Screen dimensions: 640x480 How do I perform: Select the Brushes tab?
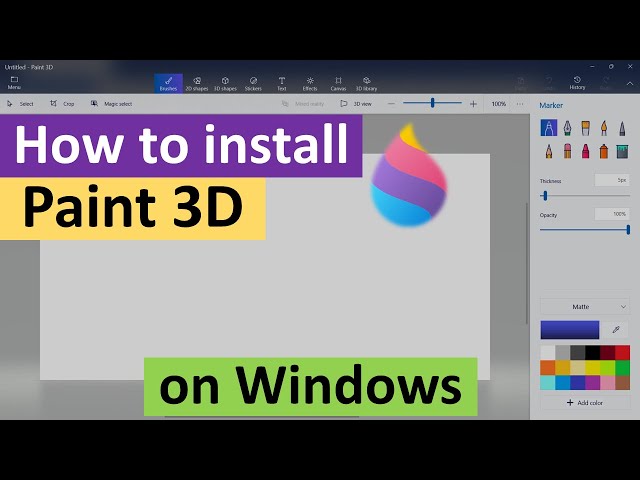point(168,84)
